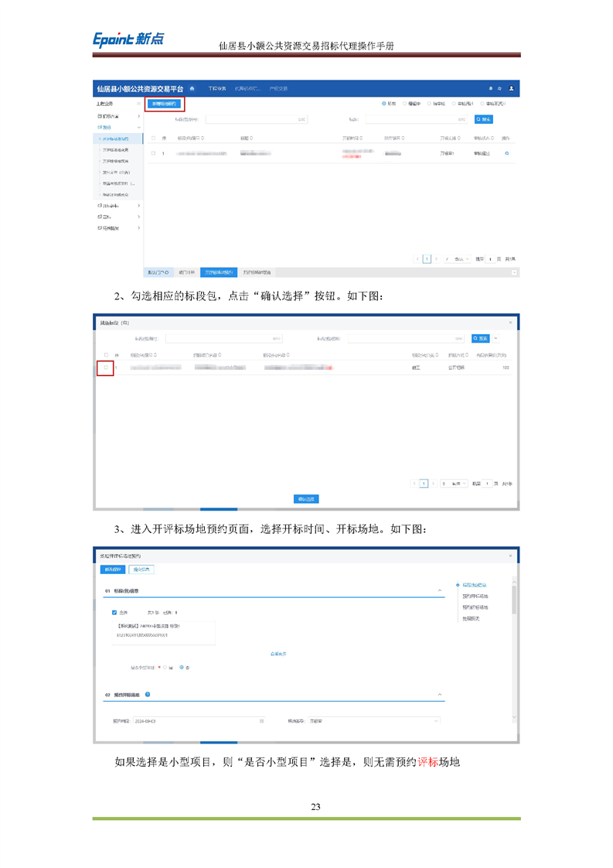Expand the third sidebar menu group chevron

[x=139, y=205]
